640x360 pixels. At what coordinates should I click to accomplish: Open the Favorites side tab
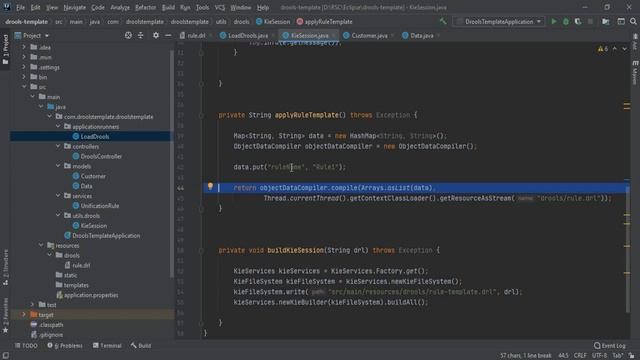tap(5, 315)
